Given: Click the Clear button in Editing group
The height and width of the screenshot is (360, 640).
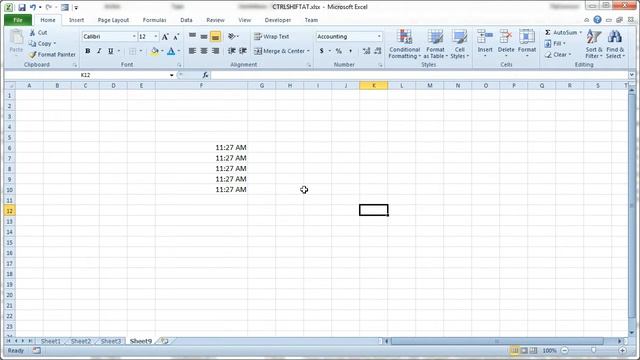Looking at the screenshot, I should pos(558,54).
